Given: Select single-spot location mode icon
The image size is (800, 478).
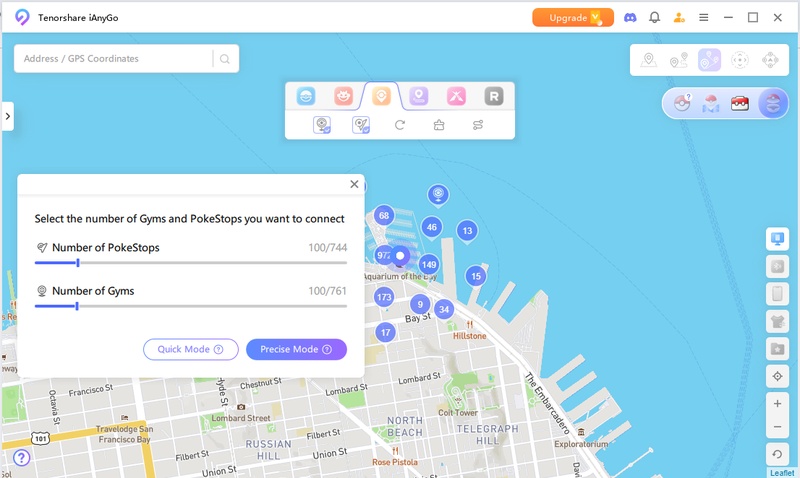Looking at the screenshot, I should click(648, 60).
